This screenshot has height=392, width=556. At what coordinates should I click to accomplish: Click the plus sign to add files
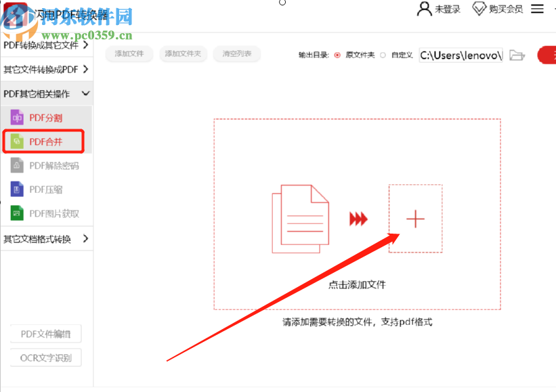(x=415, y=219)
